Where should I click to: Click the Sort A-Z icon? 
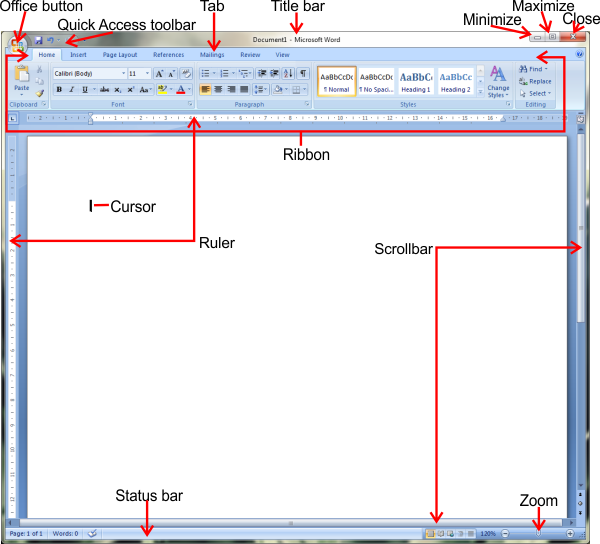289,73
